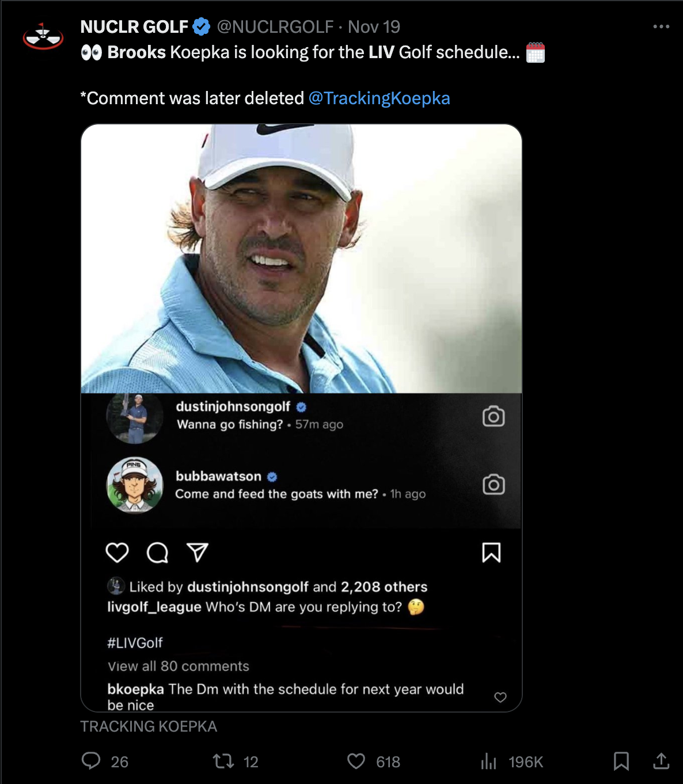Click the Instagram save bookmark in screenshot
The width and height of the screenshot is (683, 784).
(x=491, y=553)
